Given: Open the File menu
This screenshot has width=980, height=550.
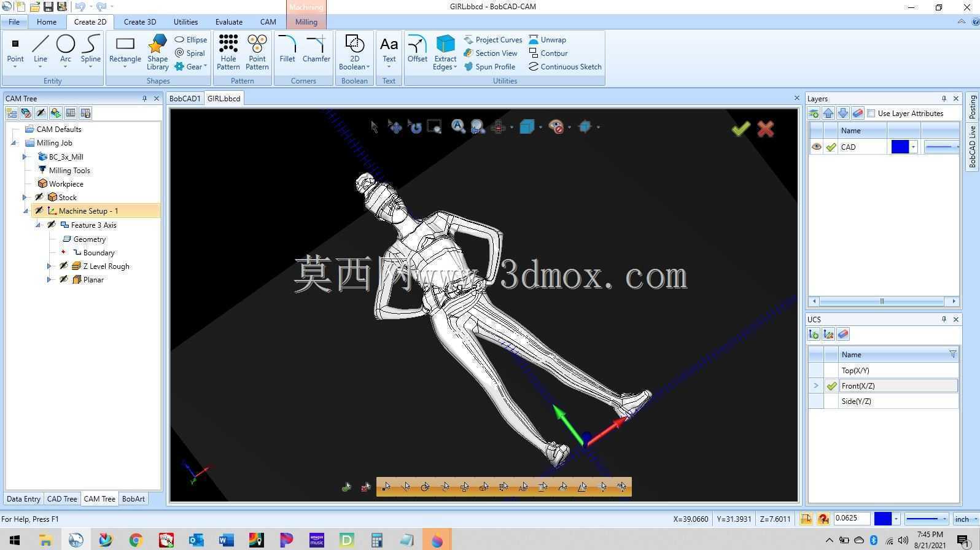Looking at the screenshot, I should pyautogui.click(x=14, y=21).
